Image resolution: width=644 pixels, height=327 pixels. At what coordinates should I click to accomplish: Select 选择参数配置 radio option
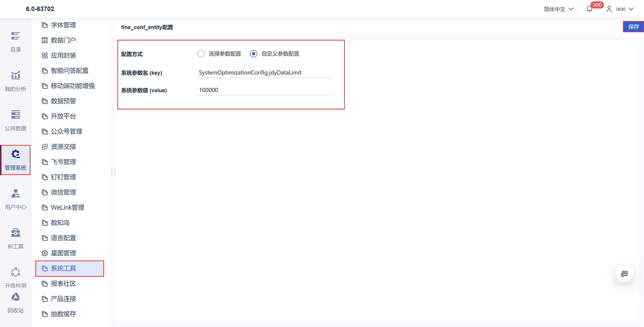click(x=201, y=54)
